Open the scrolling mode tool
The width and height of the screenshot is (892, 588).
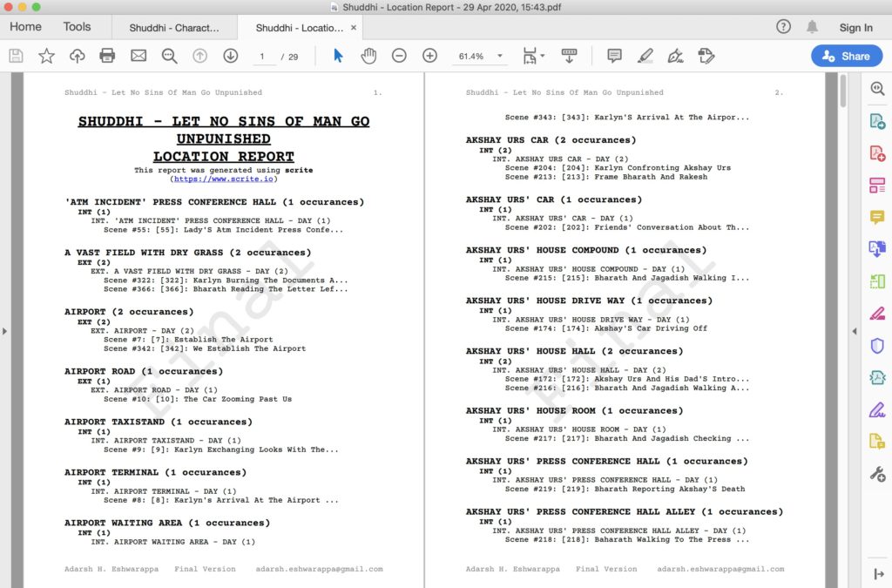pos(569,56)
